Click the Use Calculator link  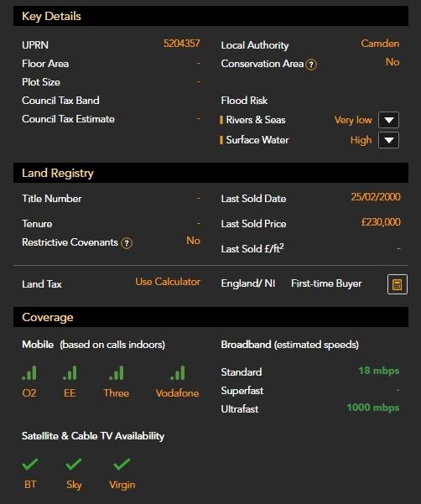click(168, 282)
